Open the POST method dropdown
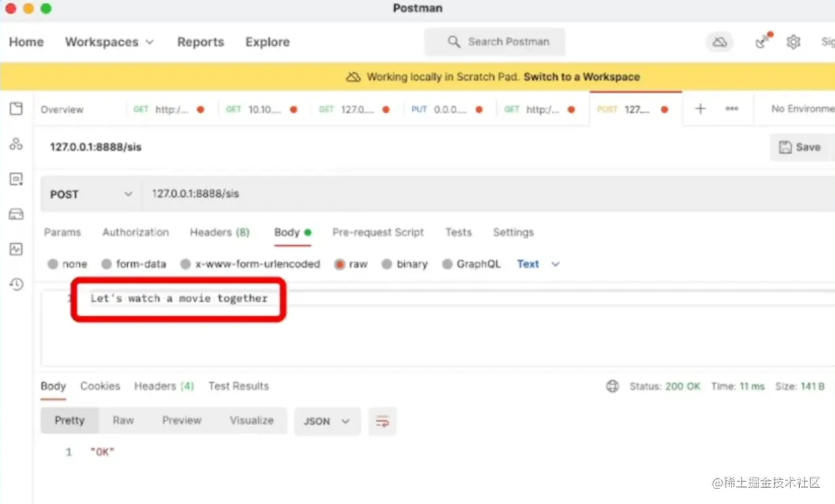 pos(91,194)
